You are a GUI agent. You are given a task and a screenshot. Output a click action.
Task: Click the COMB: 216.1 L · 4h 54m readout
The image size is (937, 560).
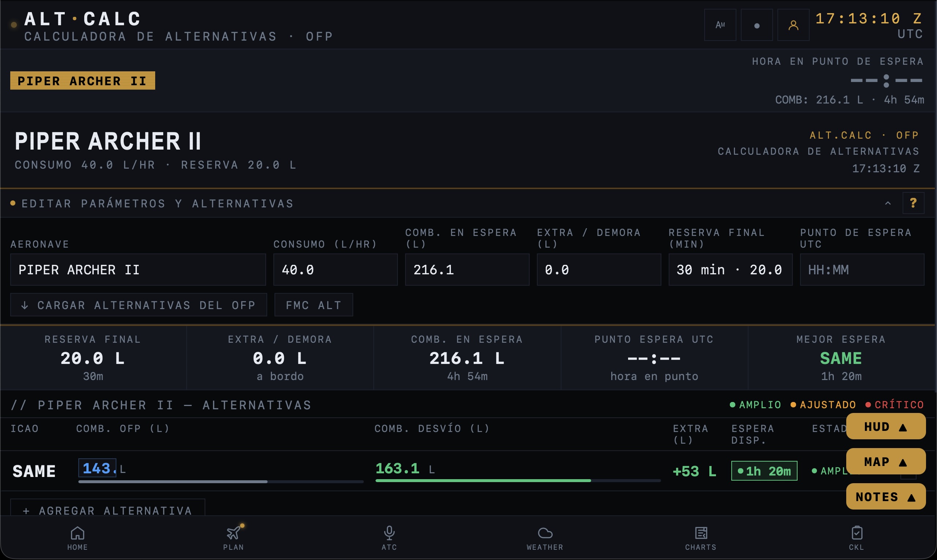(850, 99)
